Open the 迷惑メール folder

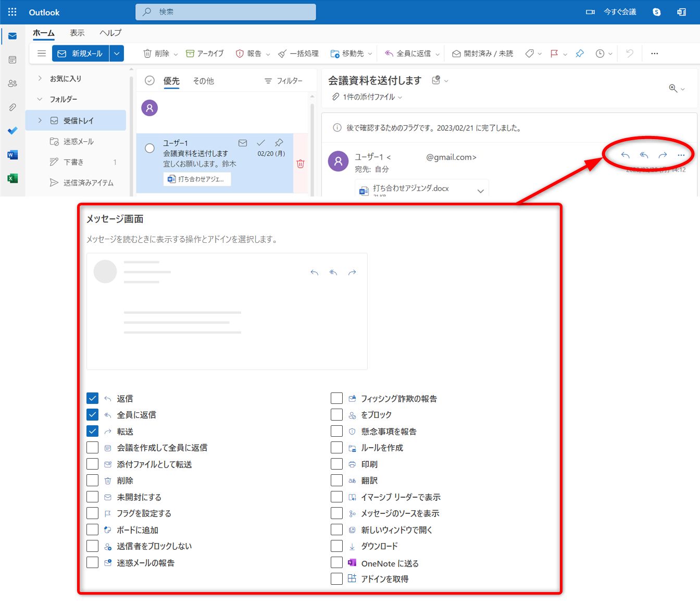tap(78, 141)
